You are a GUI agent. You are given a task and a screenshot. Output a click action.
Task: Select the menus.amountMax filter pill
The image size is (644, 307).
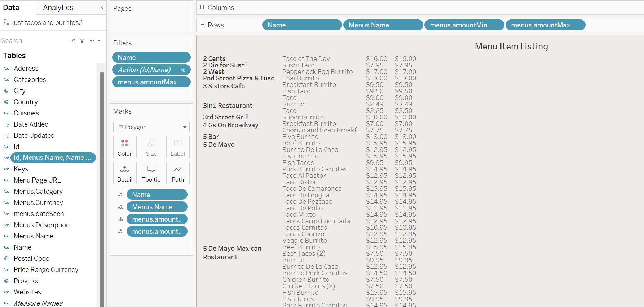pos(151,82)
